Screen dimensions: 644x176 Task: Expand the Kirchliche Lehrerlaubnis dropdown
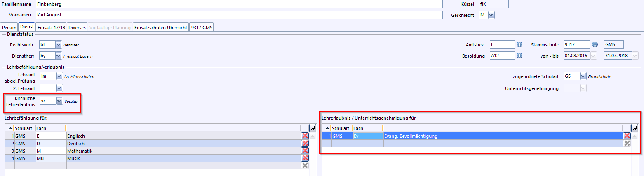[x=59, y=101]
